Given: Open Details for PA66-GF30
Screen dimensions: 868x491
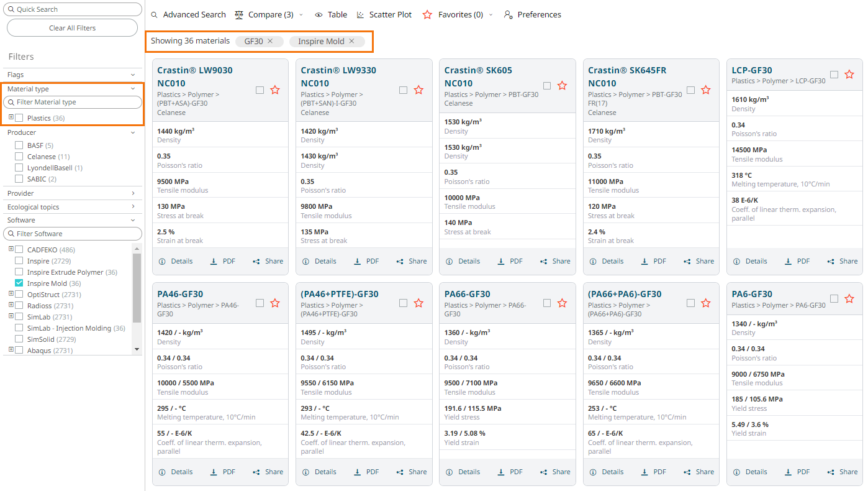Looking at the screenshot, I should (x=463, y=472).
